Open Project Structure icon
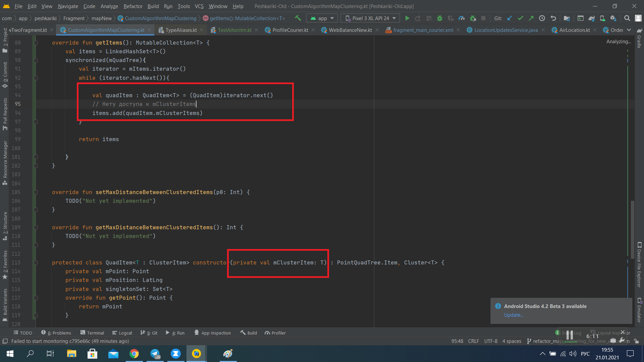Image resolution: width=644 pixels, height=362 pixels. pos(567,18)
